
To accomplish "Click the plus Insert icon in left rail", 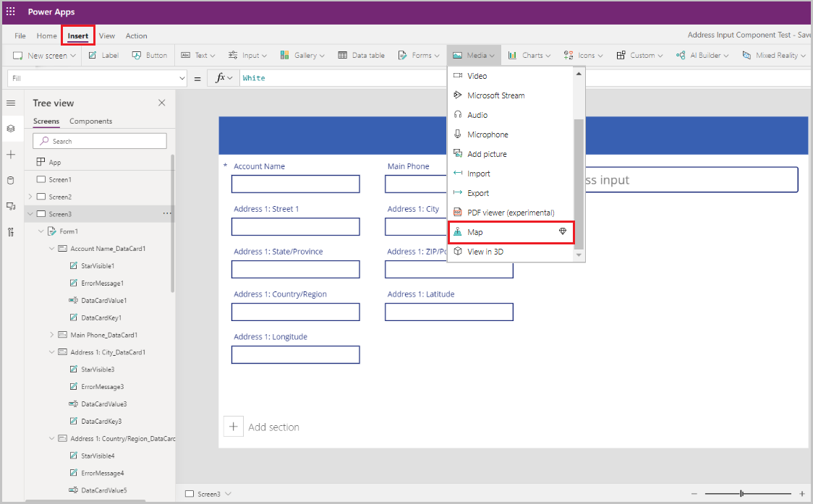I will [x=11, y=155].
